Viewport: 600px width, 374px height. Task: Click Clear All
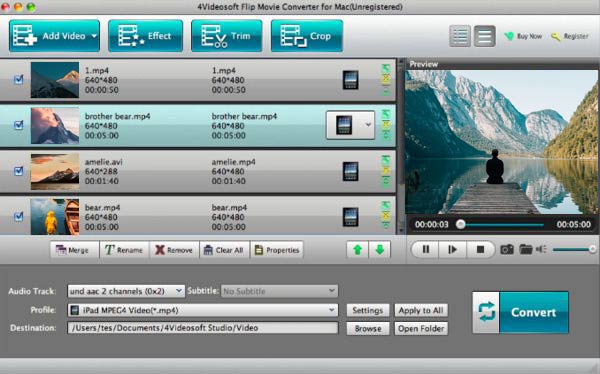224,250
